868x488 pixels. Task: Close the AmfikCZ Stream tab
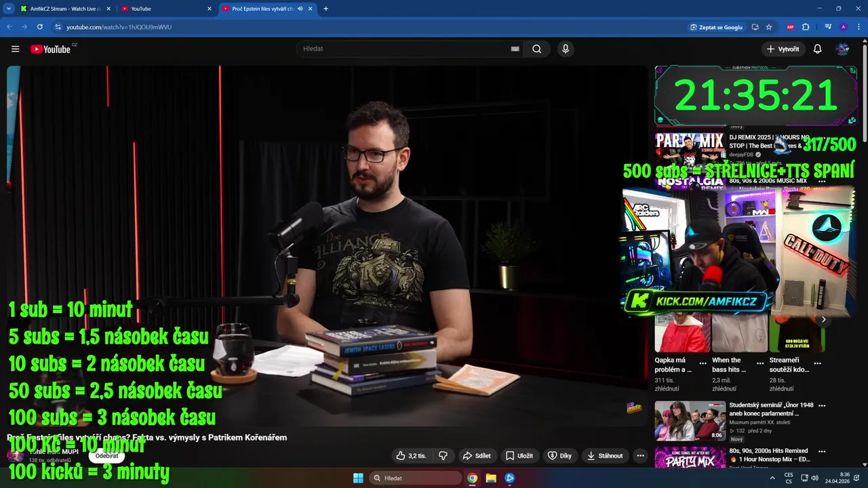108,9
